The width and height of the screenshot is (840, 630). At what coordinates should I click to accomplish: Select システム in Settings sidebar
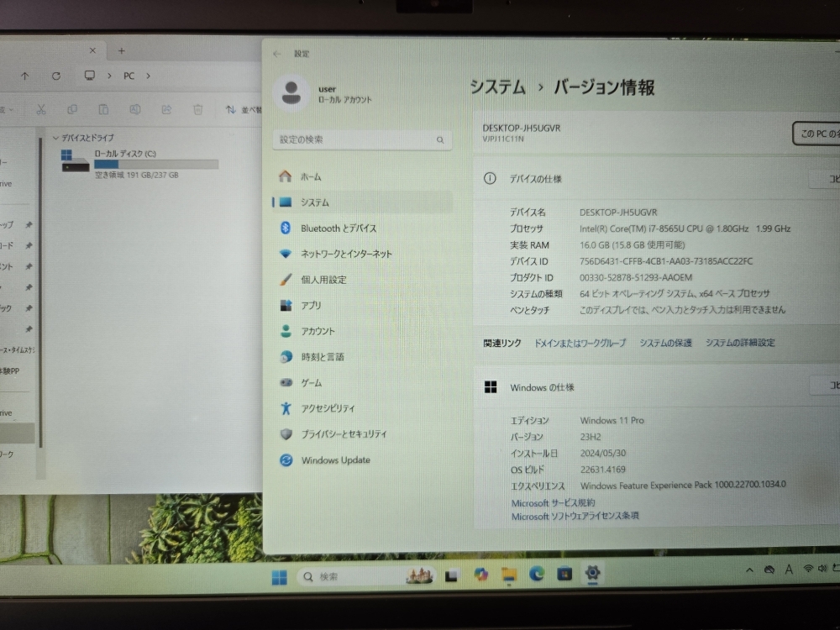362,202
